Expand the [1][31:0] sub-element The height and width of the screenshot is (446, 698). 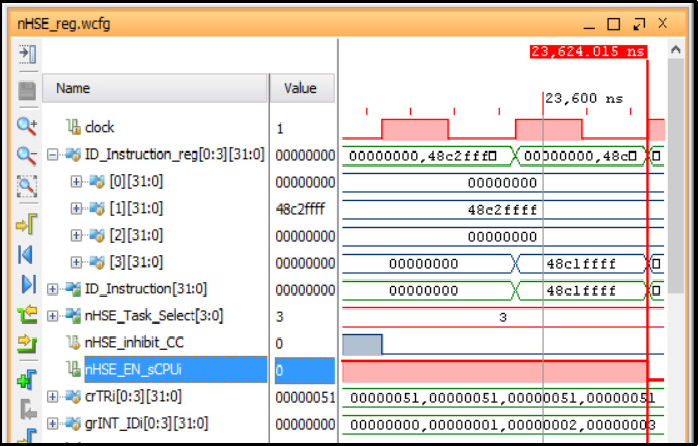coord(76,208)
